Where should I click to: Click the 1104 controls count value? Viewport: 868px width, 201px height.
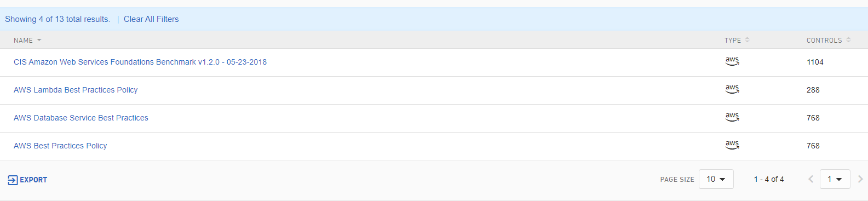coord(815,62)
